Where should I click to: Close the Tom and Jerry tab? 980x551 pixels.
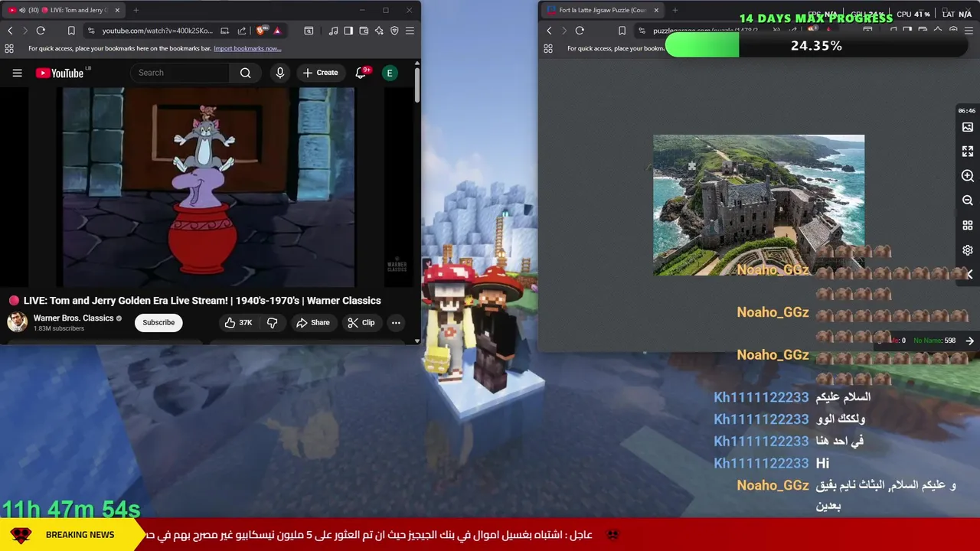117,10
